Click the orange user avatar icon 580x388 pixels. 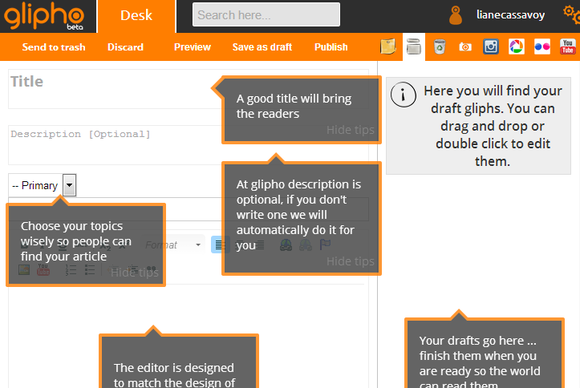point(455,15)
